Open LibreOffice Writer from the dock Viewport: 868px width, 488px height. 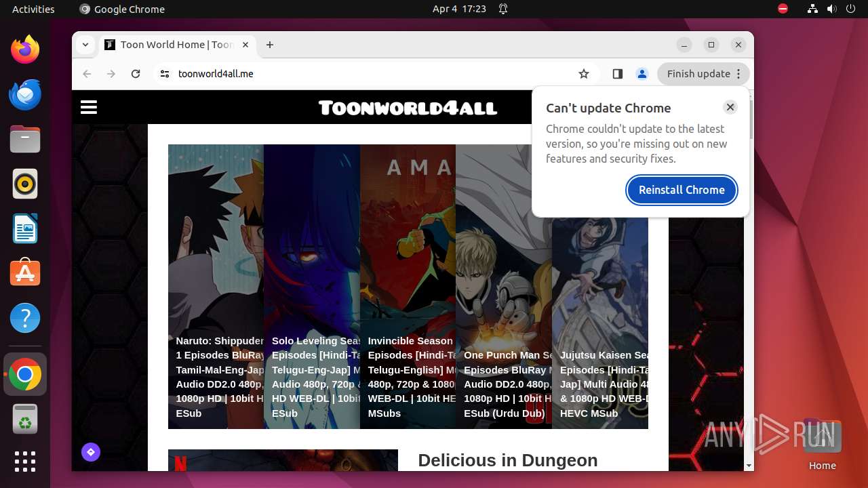pos(25,228)
